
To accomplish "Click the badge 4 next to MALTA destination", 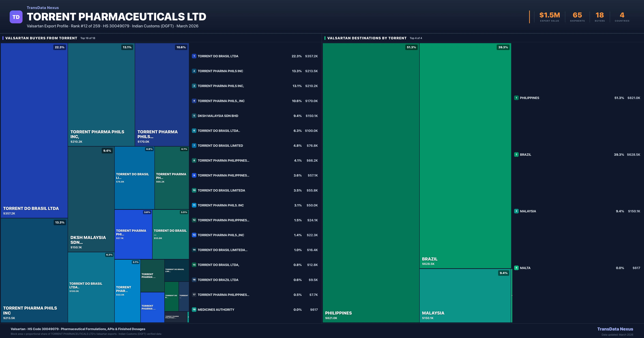I will pyautogui.click(x=516, y=268).
